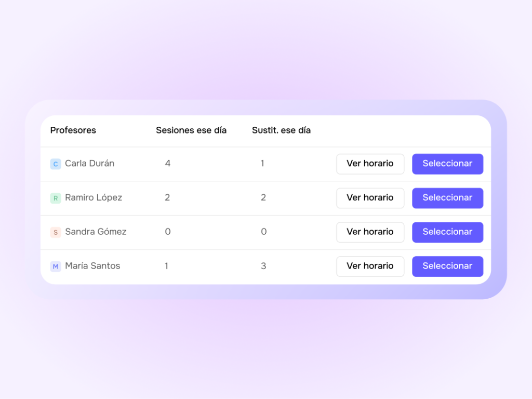Viewport: 532px width, 399px height.
Task: Click the name Sandra Gómez
Action: pyautogui.click(x=96, y=232)
